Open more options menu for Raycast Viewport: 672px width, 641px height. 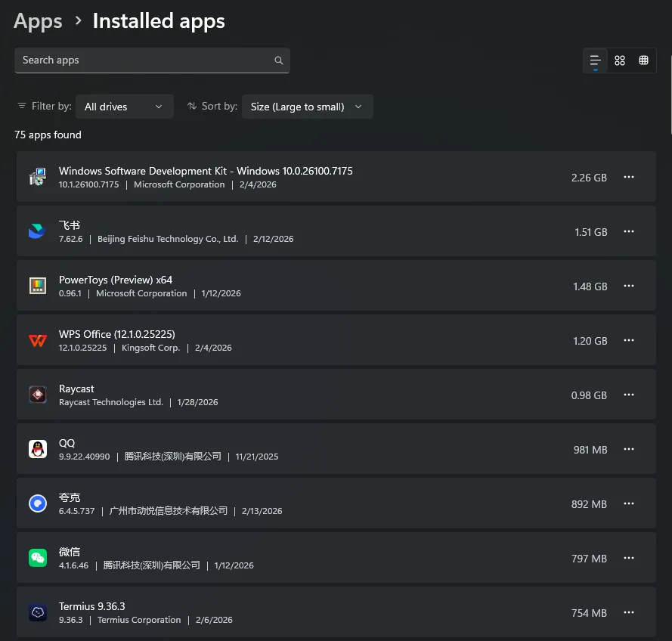coord(628,395)
